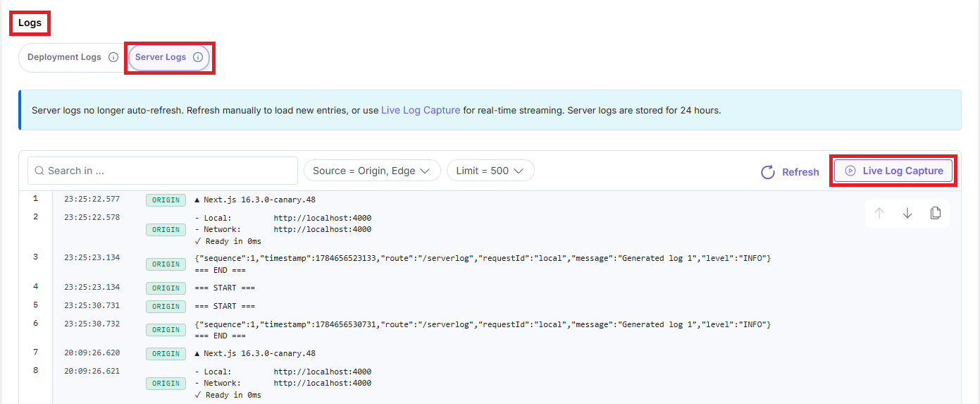Select the JSON log with timestamp 1784656523133
The width and height of the screenshot is (980, 404).
tap(483, 258)
